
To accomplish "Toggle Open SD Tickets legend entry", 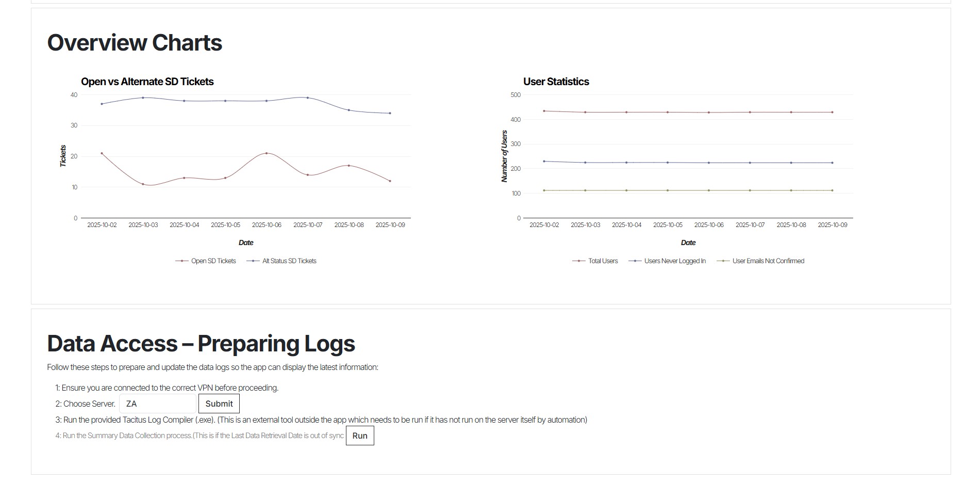I will (x=206, y=261).
